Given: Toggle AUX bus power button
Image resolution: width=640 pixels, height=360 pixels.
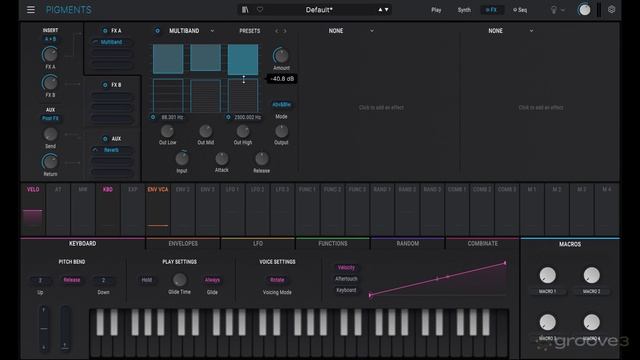Looking at the screenshot, I should [105, 139].
